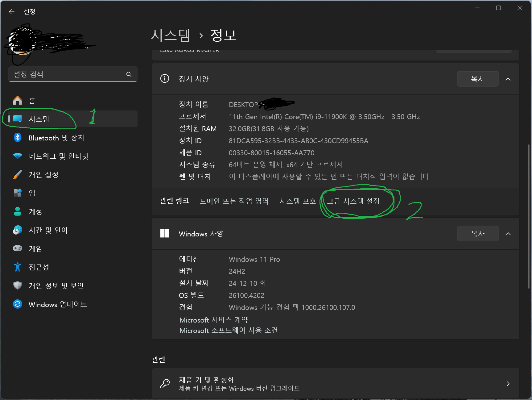Image resolution: width=532 pixels, height=400 pixels.
Task: Click the 32.0GB RAM value text
Action: pyautogui.click(x=269, y=129)
